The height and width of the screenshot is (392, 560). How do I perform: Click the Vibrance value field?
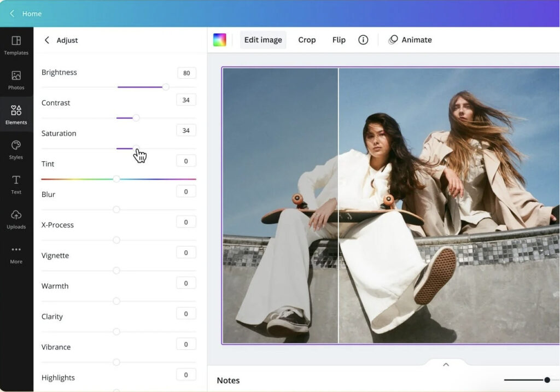(186, 344)
